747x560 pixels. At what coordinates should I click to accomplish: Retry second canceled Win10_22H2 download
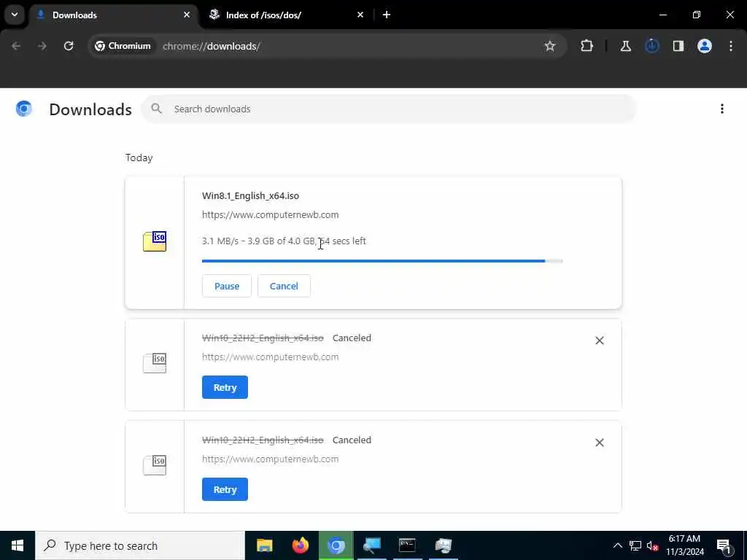[x=225, y=489]
